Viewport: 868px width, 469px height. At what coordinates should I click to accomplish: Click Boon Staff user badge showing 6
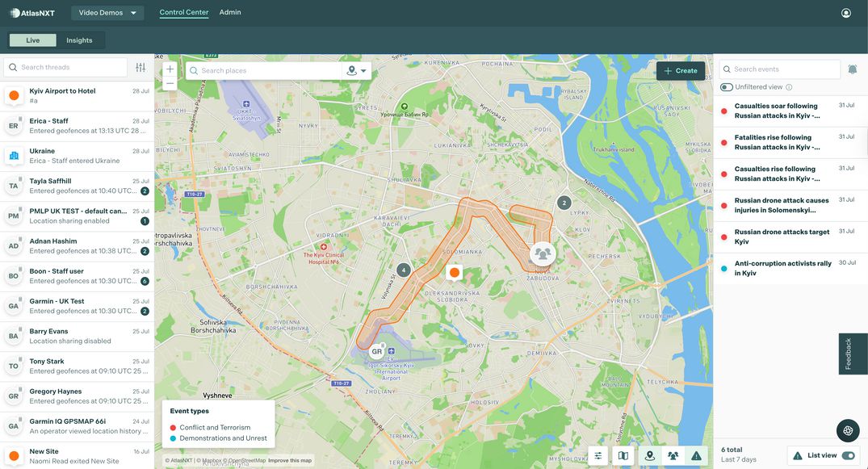pyautogui.click(x=145, y=281)
